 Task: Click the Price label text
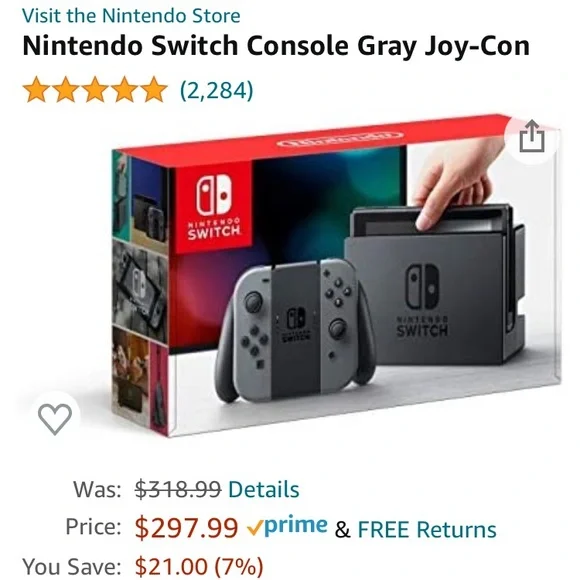[x=93, y=526]
